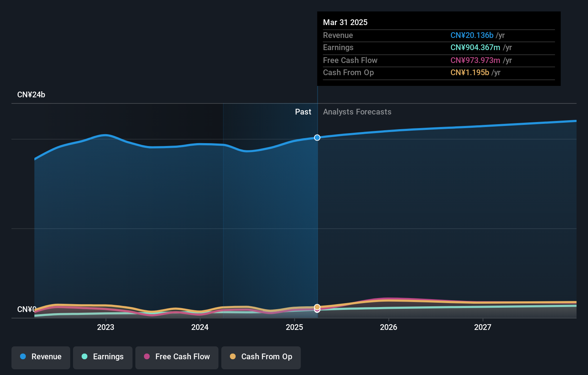This screenshot has height=375, width=588.
Task: Click the CN¥0 y-axis label
Action: tap(27, 309)
